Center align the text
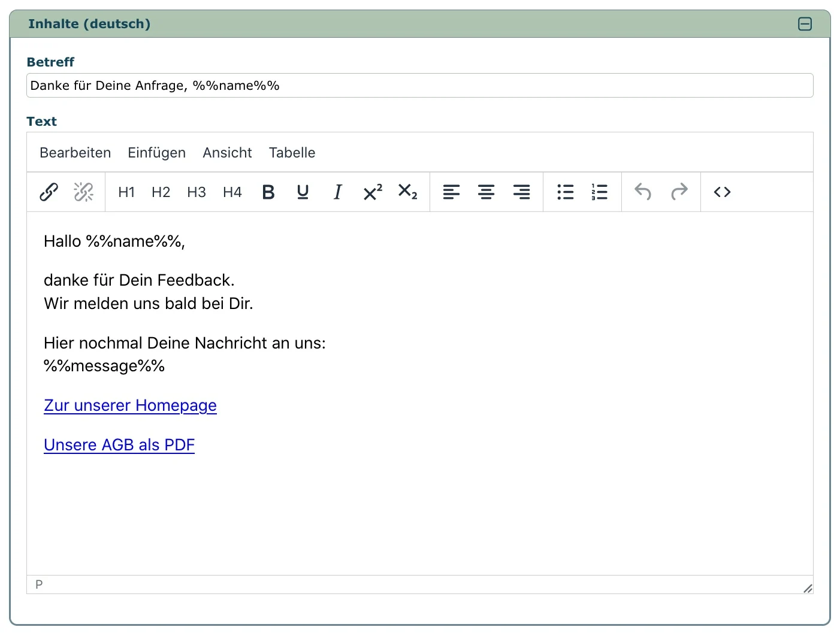The width and height of the screenshot is (840, 636). (486, 192)
